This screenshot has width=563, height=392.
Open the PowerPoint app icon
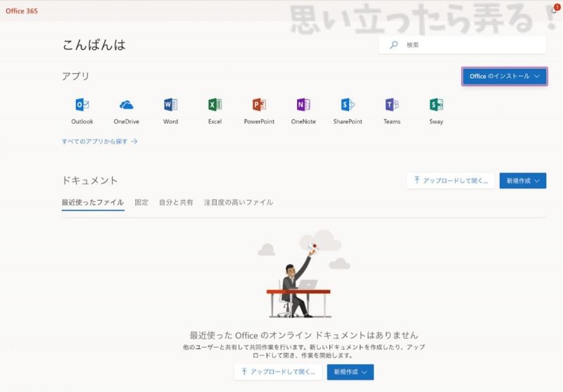coord(259,106)
